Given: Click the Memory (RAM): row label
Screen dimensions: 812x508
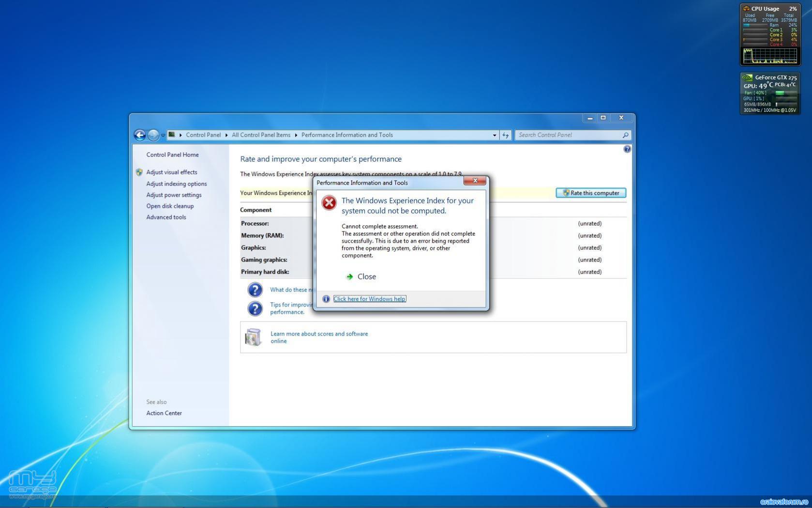Looking at the screenshot, I should (262, 236).
